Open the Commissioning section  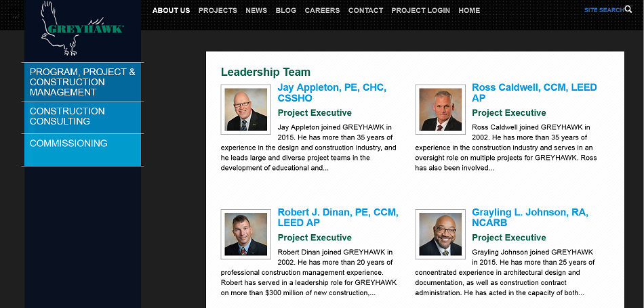83,150
